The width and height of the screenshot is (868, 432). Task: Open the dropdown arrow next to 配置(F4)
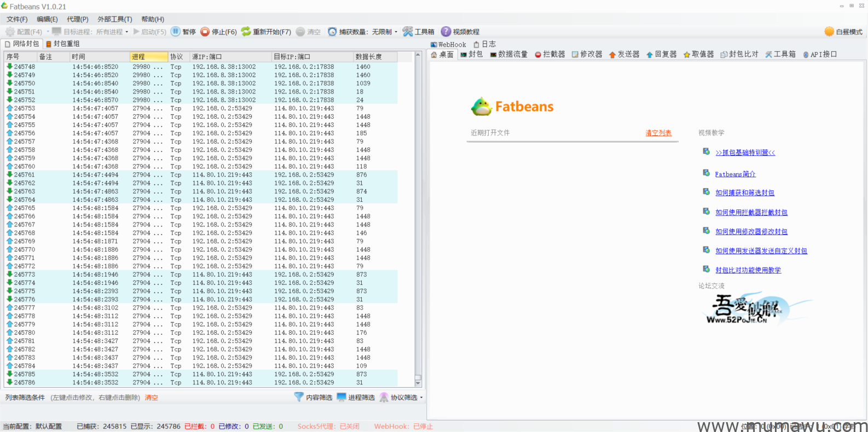48,32
